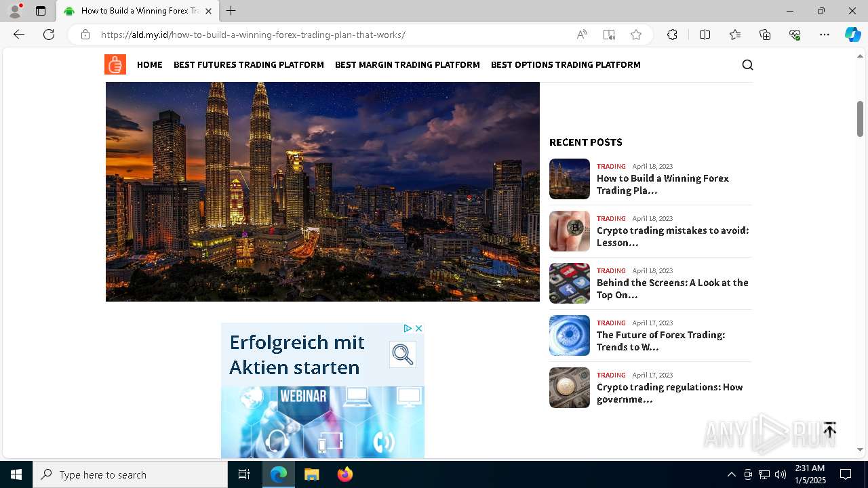Click the back-to-top arrow button
Image resolution: width=868 pixels, height=488 pixels.
[x=830, y=429]
